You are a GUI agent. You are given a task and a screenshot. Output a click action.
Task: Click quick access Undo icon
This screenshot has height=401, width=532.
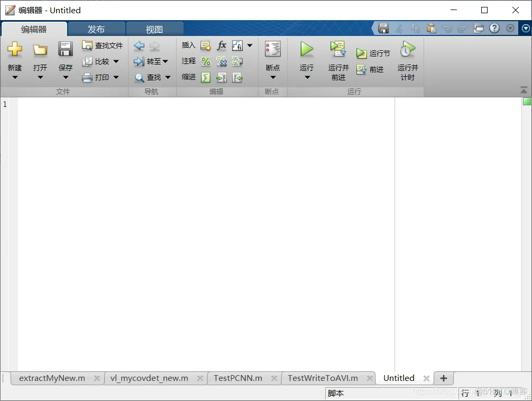click(x=447, y=28)
